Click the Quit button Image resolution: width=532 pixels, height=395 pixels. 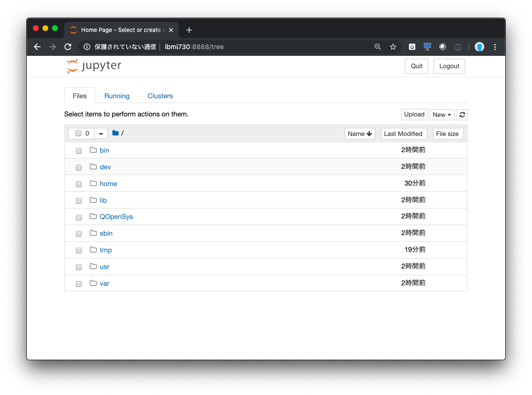coord(416,66)
